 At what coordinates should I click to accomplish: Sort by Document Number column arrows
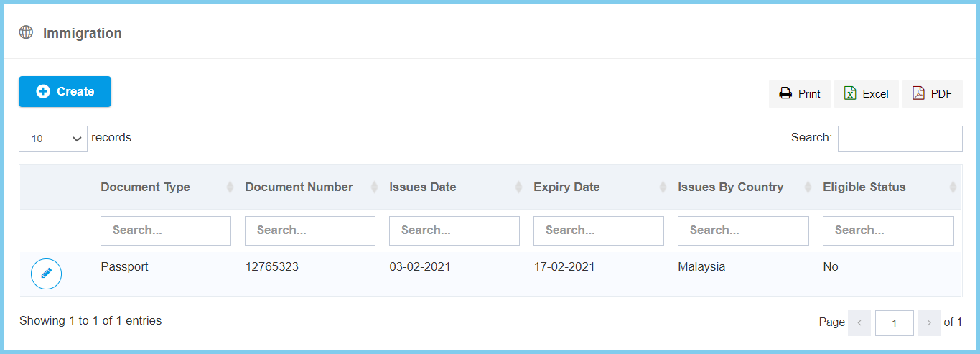[x=374, y=187]
